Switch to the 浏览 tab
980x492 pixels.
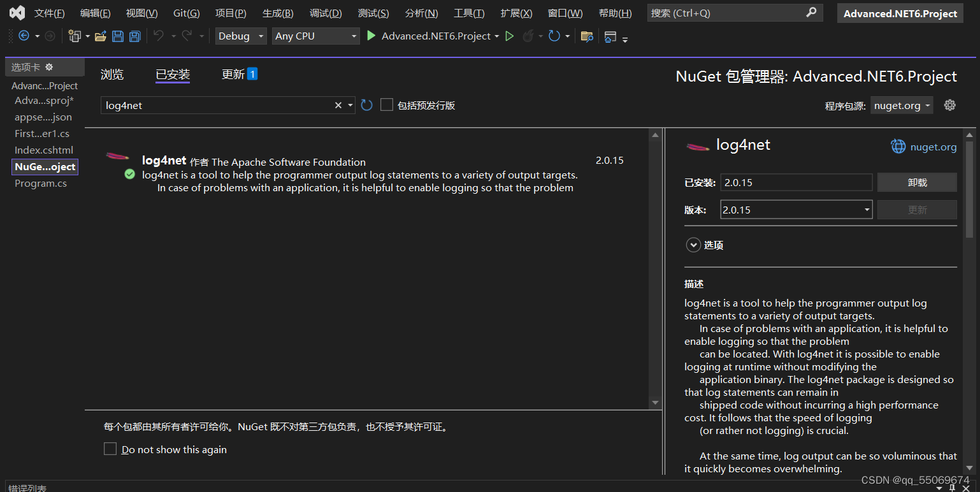coord(112,74)
